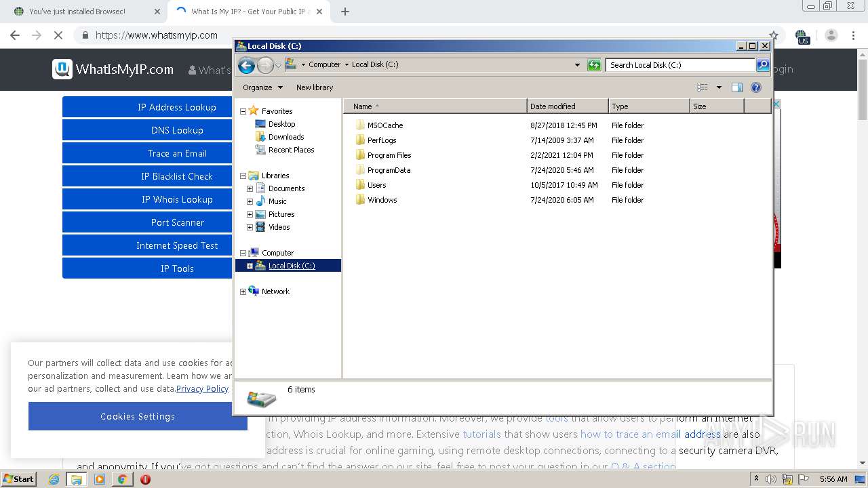Click the volume icon in system tray
This screenshot has height=488, width=868.
771,479
